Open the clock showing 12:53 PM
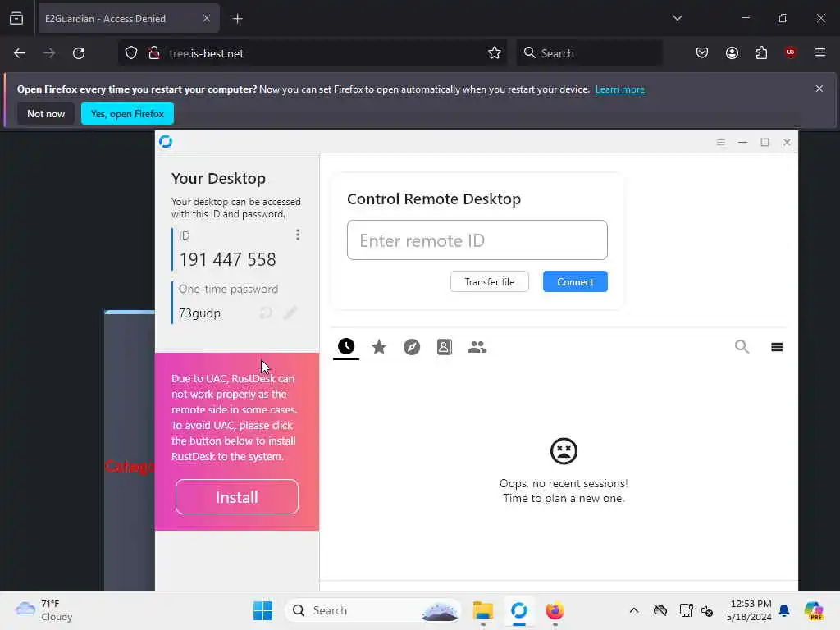The width and height of the screenshot is (840, 630). point(750,610)
